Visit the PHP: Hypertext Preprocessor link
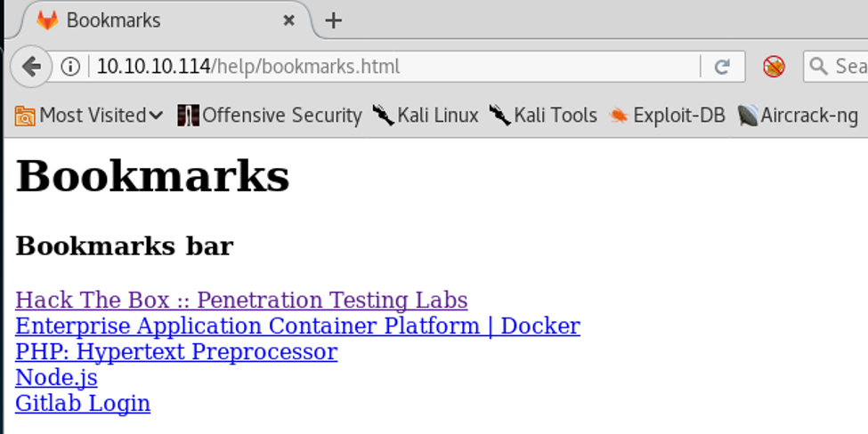Viewport: 868px width, 434px height. click(x=176, y=352)
